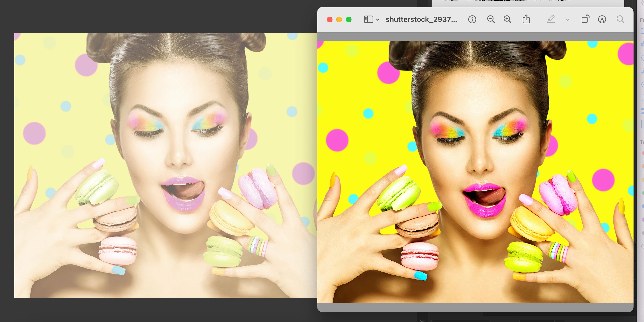Show the Inspector info panel
The image size is (644, 322).
[472, 20]
